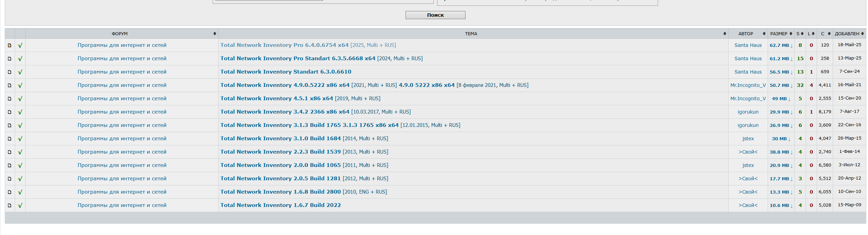Sort by АВТОР column header
Viewport: 868px width, 235px height.
(x=748, y=34)
